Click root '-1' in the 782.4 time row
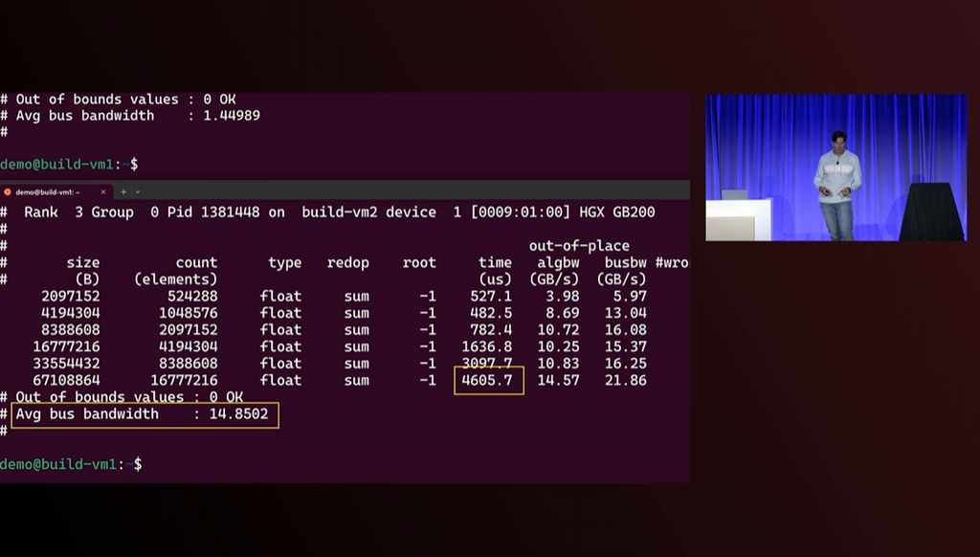The image size is (980, 557). tap(428, 329)
